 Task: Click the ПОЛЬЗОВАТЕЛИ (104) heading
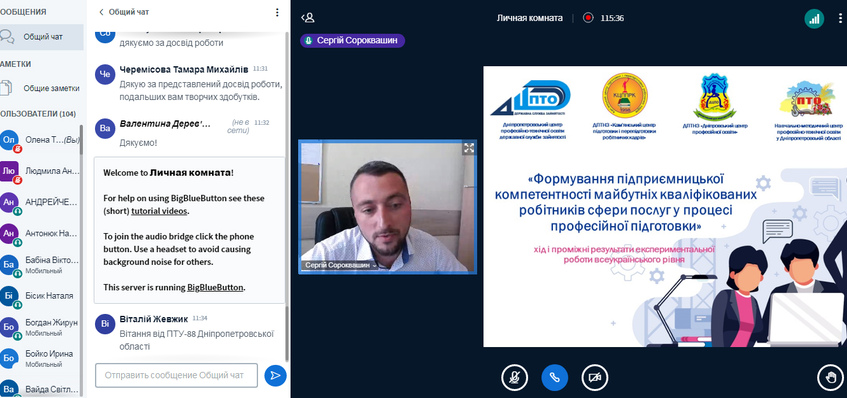(38, 114)
